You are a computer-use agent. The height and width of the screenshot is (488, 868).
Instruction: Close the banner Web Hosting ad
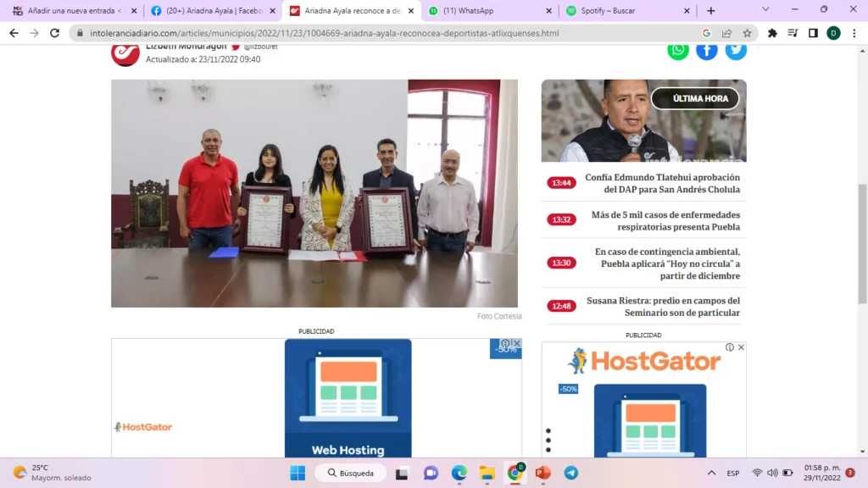(517, 344)
